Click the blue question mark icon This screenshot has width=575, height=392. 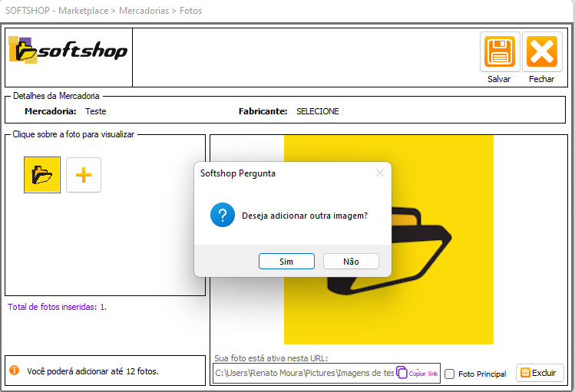(222, 216)
